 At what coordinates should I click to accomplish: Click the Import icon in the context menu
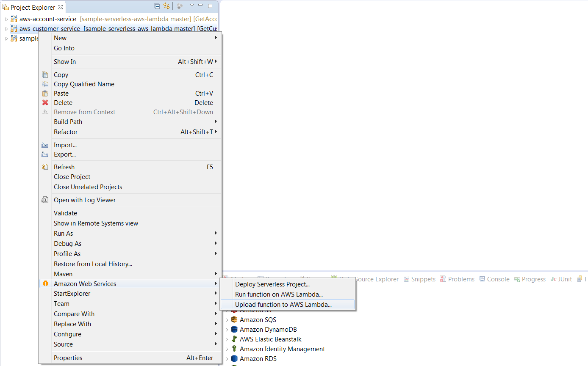point(45,145)
